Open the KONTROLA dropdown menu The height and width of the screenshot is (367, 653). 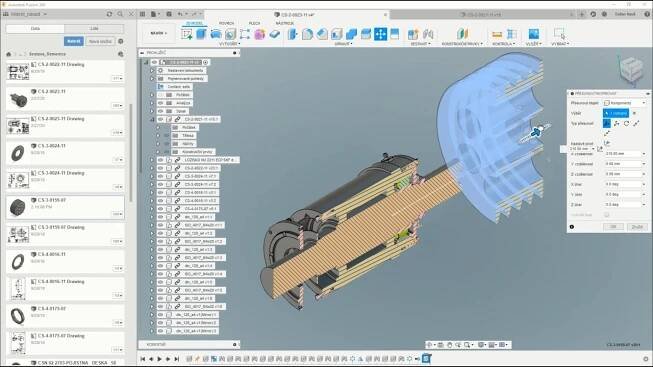503,44
